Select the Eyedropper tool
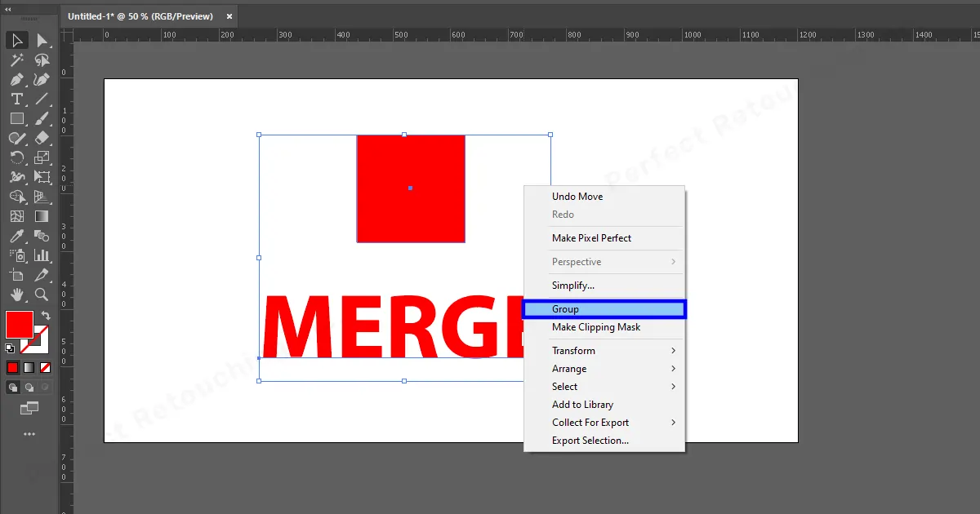 point(17,236)
